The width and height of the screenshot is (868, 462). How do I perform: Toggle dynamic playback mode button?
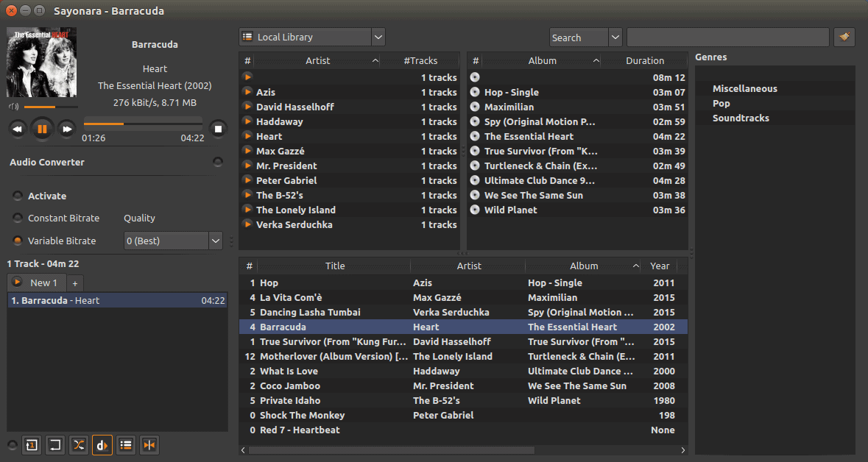(x=102, y=445)
